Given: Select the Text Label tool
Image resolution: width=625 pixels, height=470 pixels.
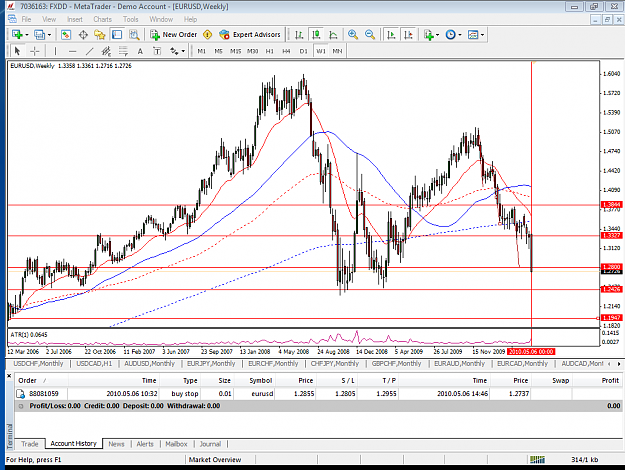Looking at the screenshot, I should pyautogui.click(x=157, y=51).
